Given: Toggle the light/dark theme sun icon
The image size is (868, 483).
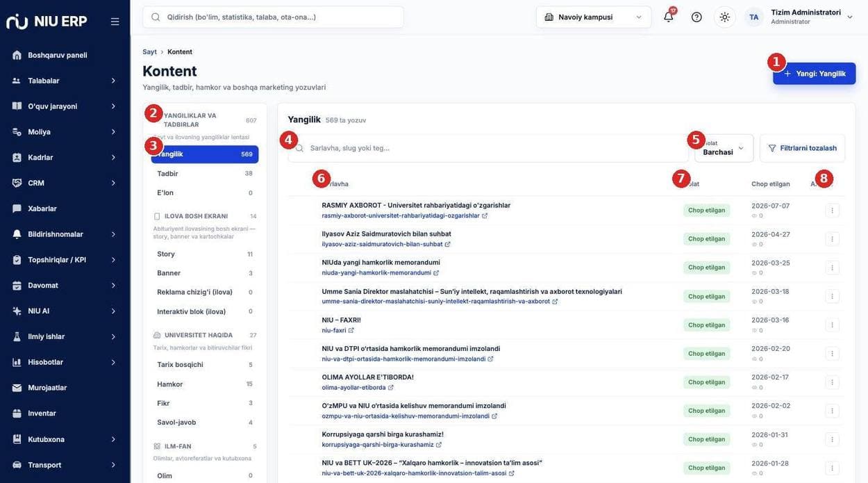Looking at the screenshot, I should 725,17.
